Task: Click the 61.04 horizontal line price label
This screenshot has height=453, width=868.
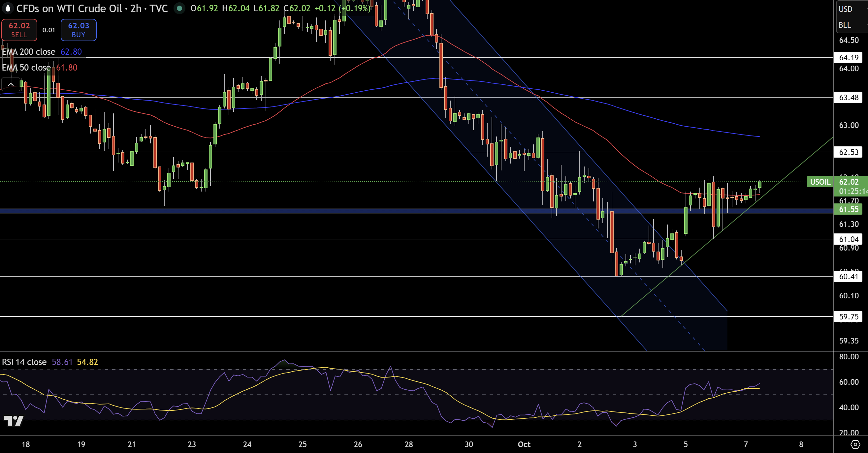Action: point(849,239)
